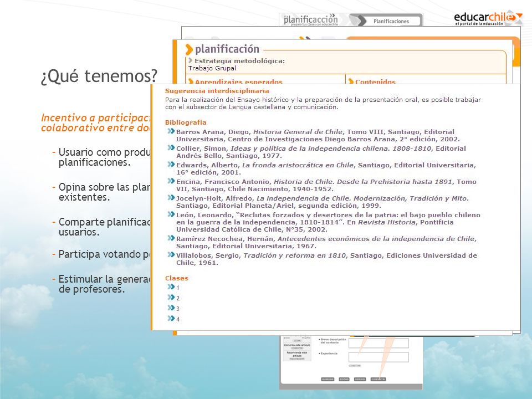This screenshot has width=532, height=399.
Task: Open class 1 link under Clases
Action: 178,288
